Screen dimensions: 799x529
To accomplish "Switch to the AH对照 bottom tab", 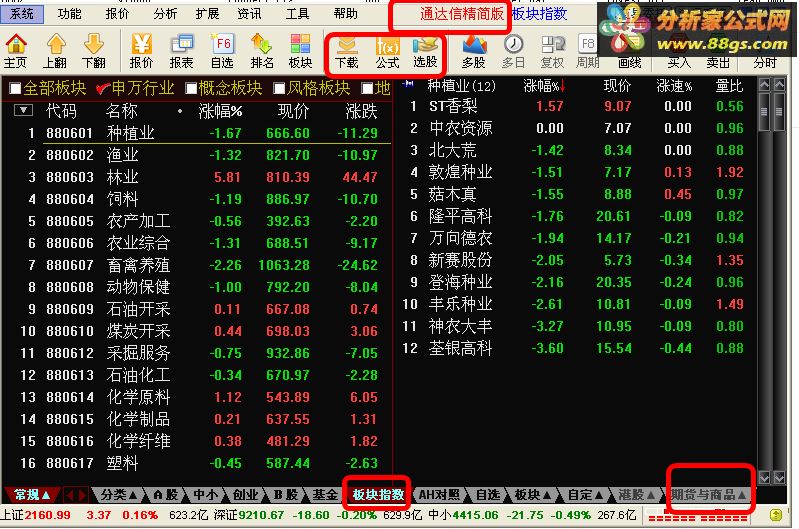I will coord(439,495).
